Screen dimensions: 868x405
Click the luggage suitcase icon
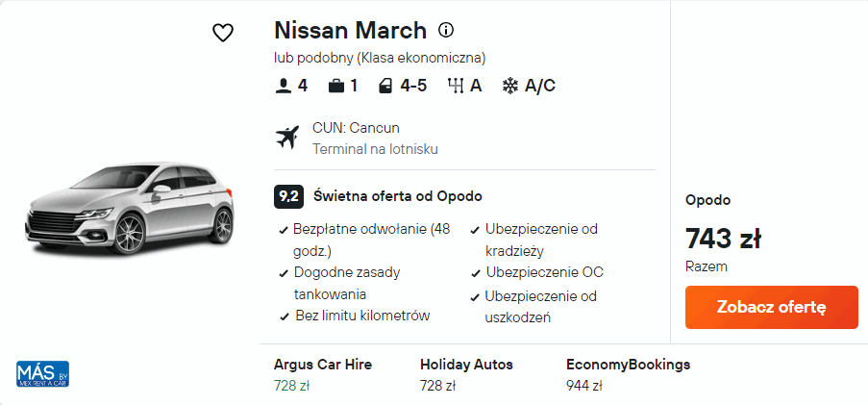[x=336, y=86]
